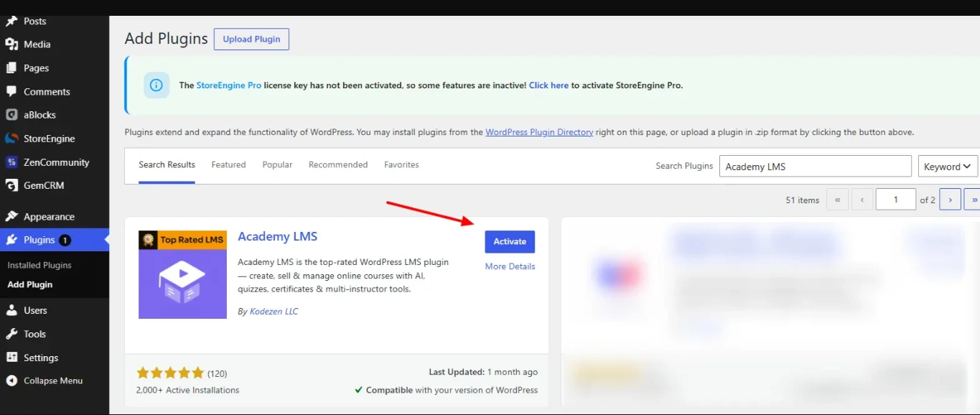Go to Installed Plugins submenu
Screen dimensions: 980x415
(x=39, y=266)
